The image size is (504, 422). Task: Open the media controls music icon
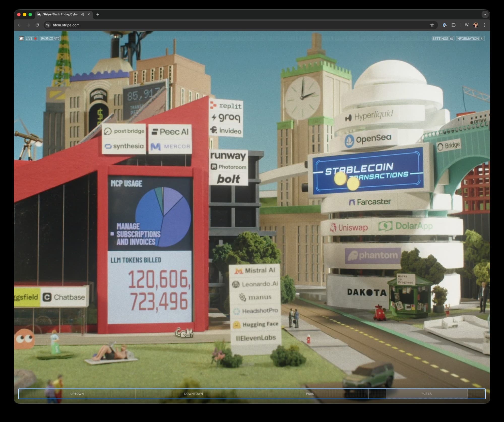467,25
